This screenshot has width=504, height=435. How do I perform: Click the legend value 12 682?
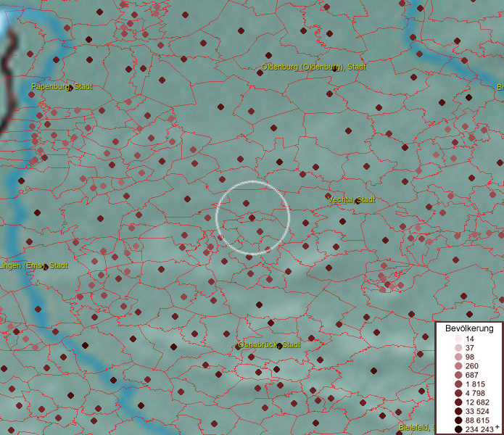point(477,402)
